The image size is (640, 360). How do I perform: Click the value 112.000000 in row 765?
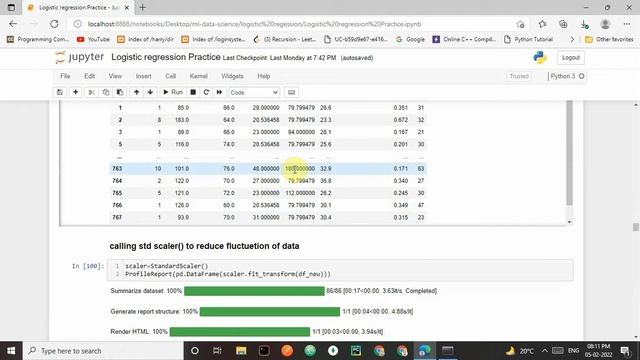300,193
